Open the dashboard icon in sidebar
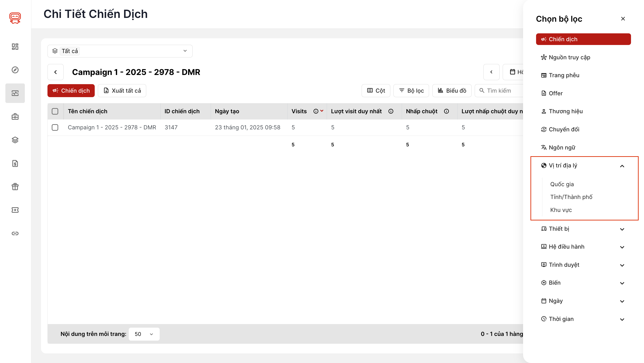Screen dimensions: 644x363 15,47
